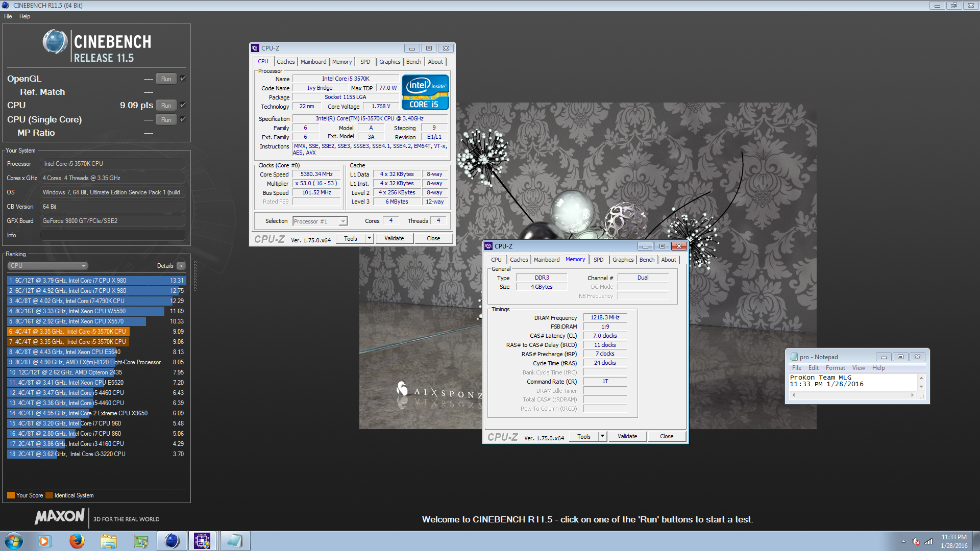Screen dimensions: 980x551
Task: Click the Cinebench globe logo
Action: [x=55, y=42]
